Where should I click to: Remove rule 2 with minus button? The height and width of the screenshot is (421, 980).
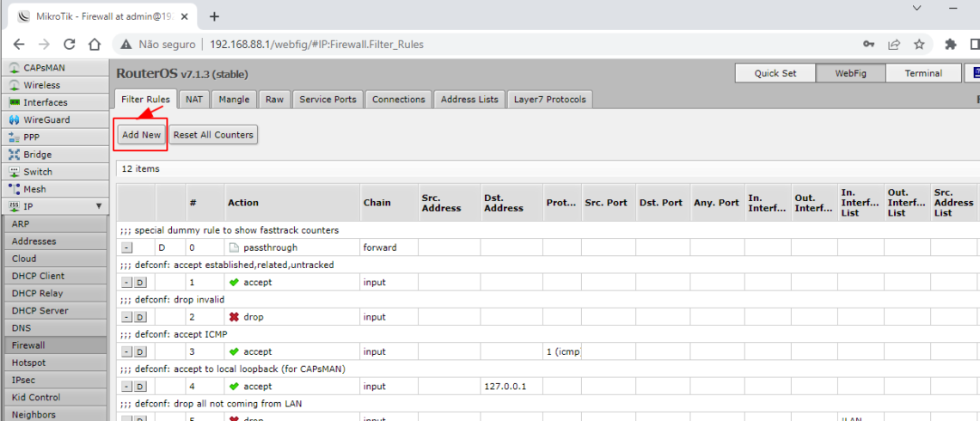coord(127,317)
